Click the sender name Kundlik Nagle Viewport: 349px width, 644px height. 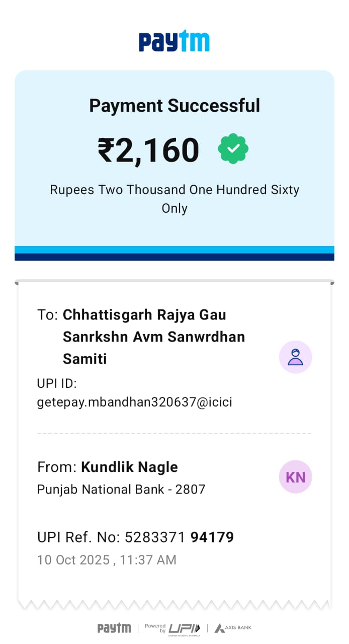click(x=129, y=467)
